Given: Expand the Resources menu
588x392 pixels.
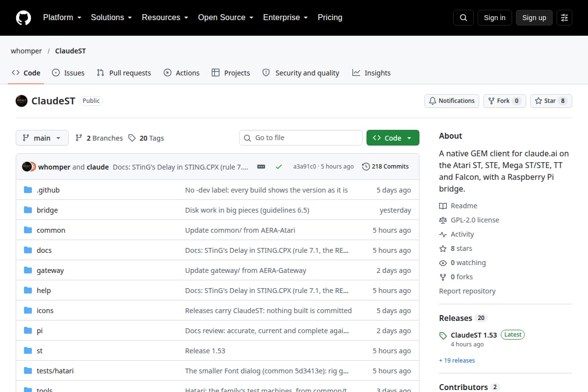Looking at the screenshot, I should [165, 18].
